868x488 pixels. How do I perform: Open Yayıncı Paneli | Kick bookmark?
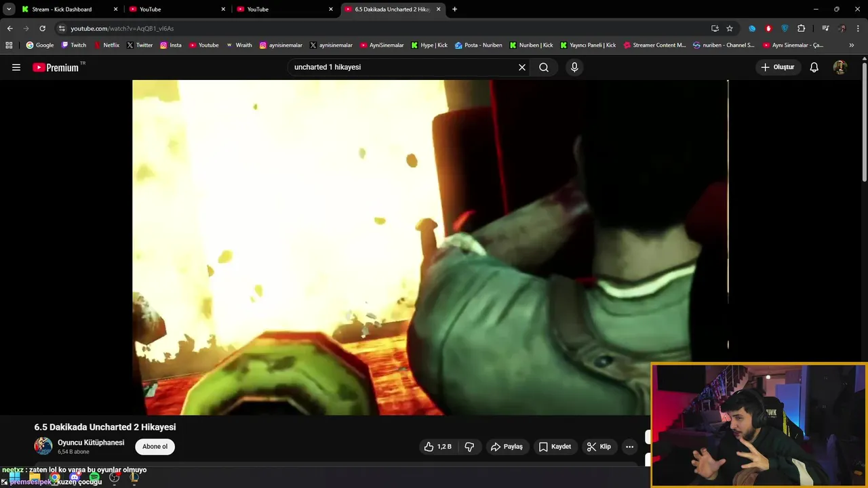pyautogui.click(x=588, y=45)
